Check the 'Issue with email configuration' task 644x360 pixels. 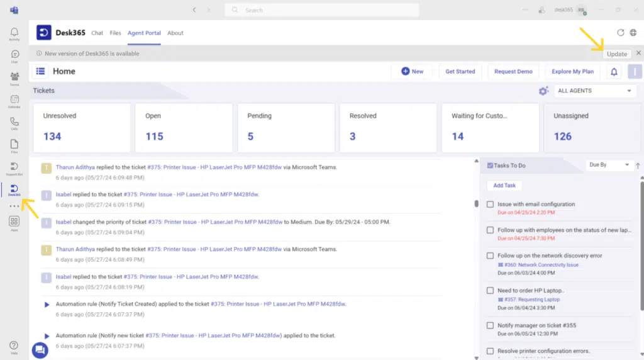(x=491, y=204)
